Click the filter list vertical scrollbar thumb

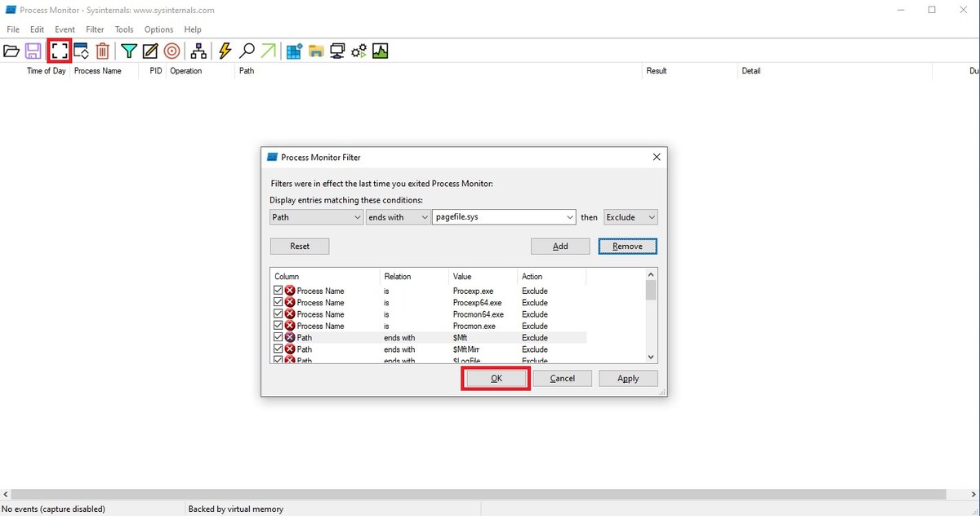[651, 291]
